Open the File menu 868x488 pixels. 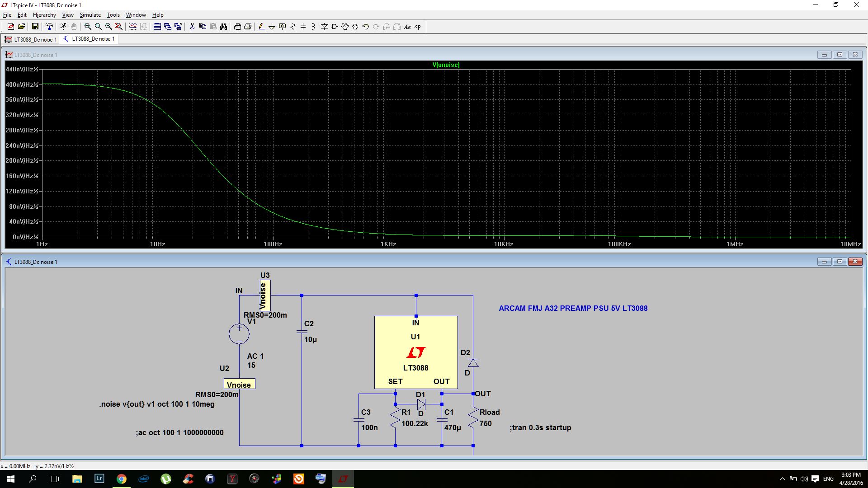click(x=7, y=15)
